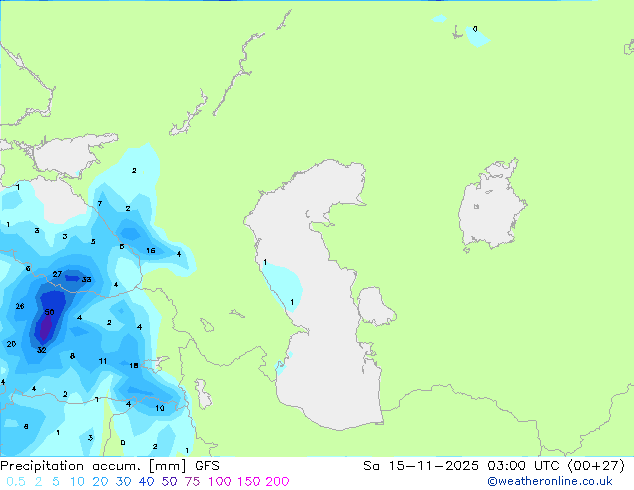
Task: Click the 'Sa 15-11-2025' date label
Action: coord(421,466)
